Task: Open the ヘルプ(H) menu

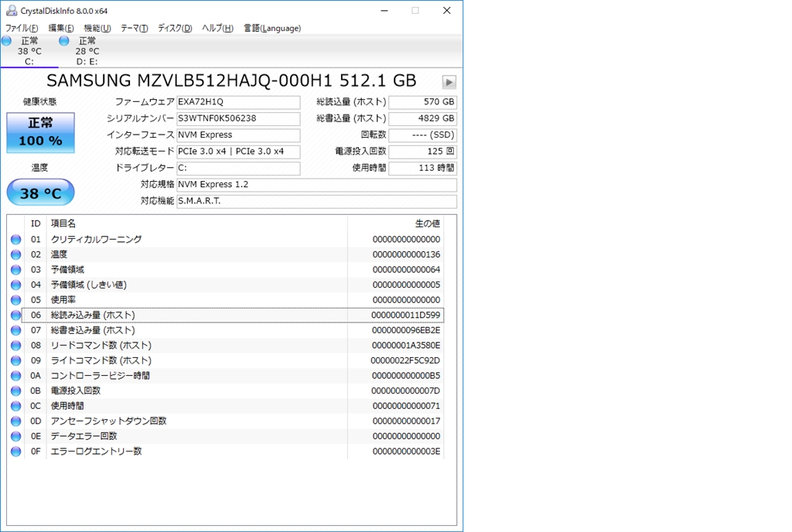Action: pyautogui.click(x=217, y=29)
